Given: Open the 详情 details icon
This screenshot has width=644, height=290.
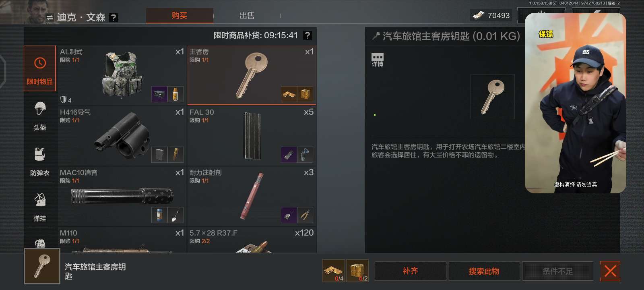Looking at the screenshot, I should 378,60.
